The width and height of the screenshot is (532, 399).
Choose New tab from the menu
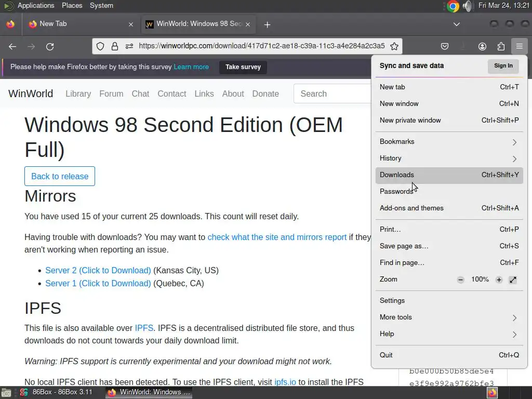(x=449, y=87)
